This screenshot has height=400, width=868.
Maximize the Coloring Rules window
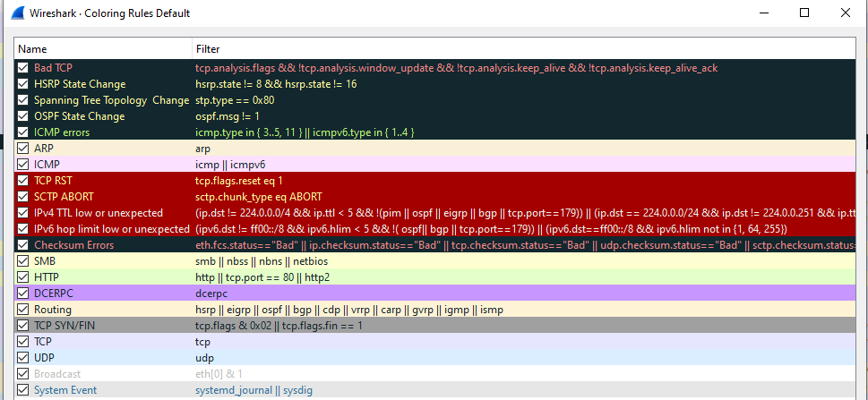tap(804, 13)
